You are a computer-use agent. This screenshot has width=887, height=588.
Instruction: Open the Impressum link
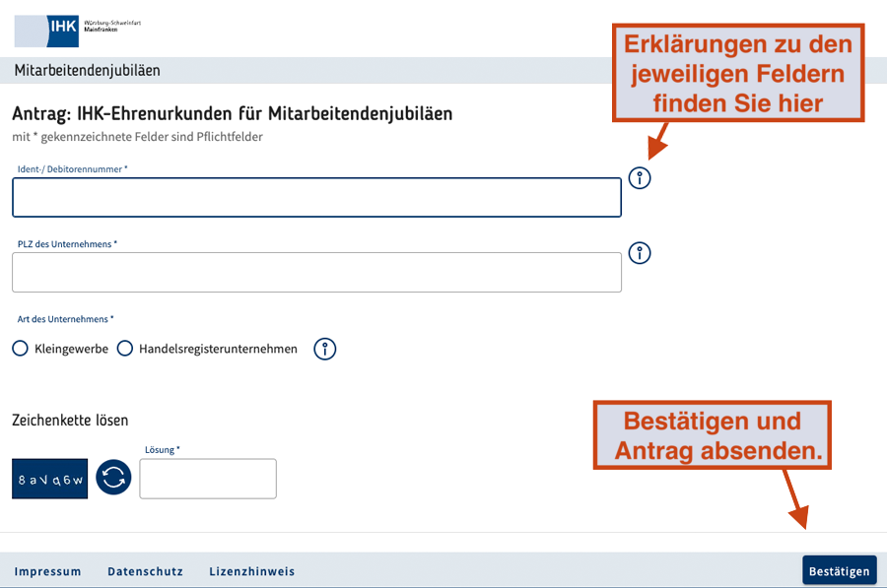click(47, 571)
